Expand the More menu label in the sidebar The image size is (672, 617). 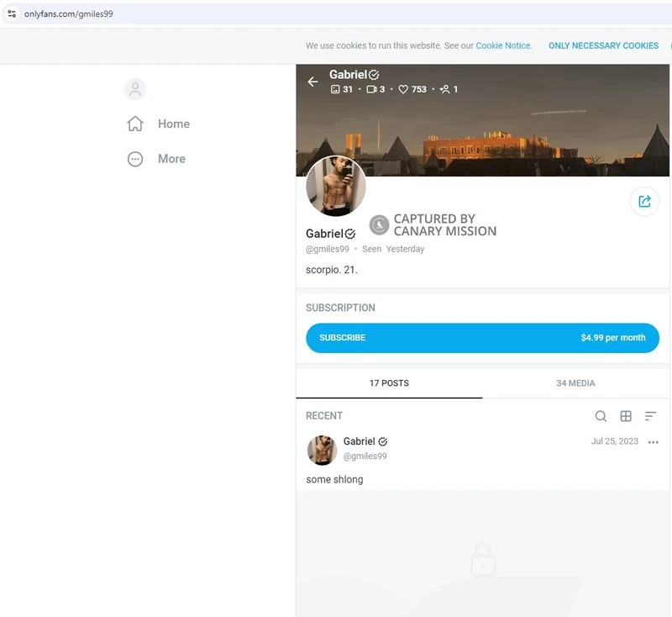(x=171, y=159)
